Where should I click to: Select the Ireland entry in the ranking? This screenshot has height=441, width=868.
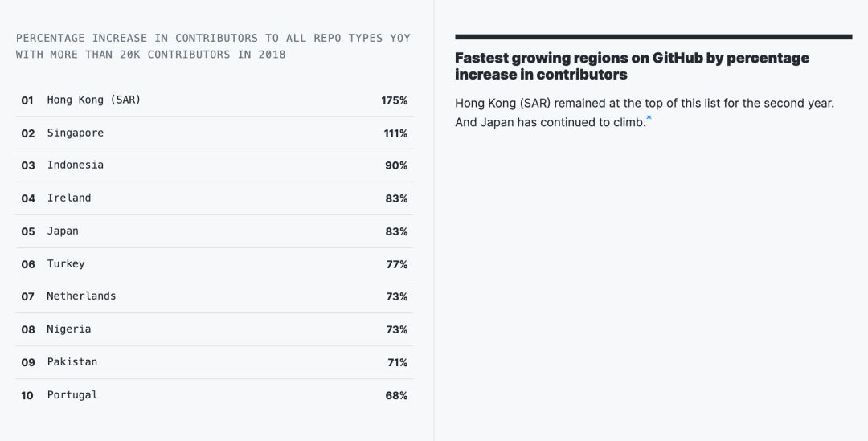point(68,198)
